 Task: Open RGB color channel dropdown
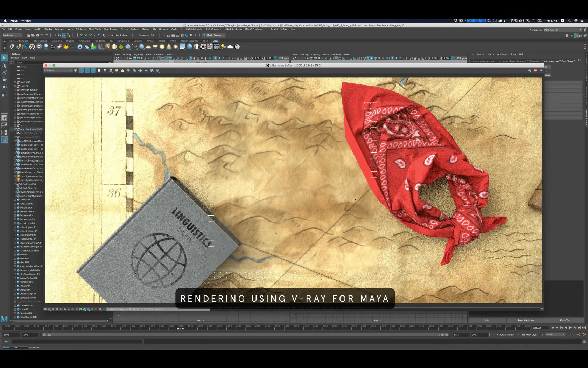pyautogui.click(x=58, y=70)
